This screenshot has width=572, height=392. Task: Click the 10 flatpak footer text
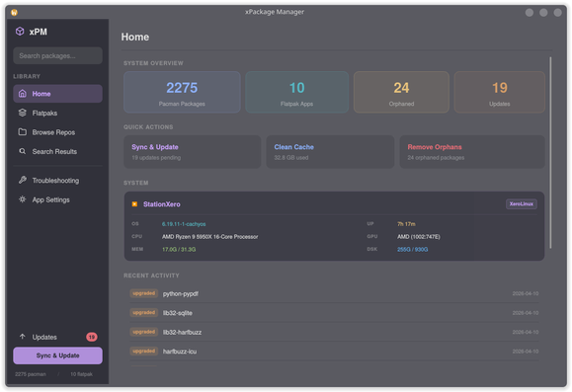pos(81,374)
